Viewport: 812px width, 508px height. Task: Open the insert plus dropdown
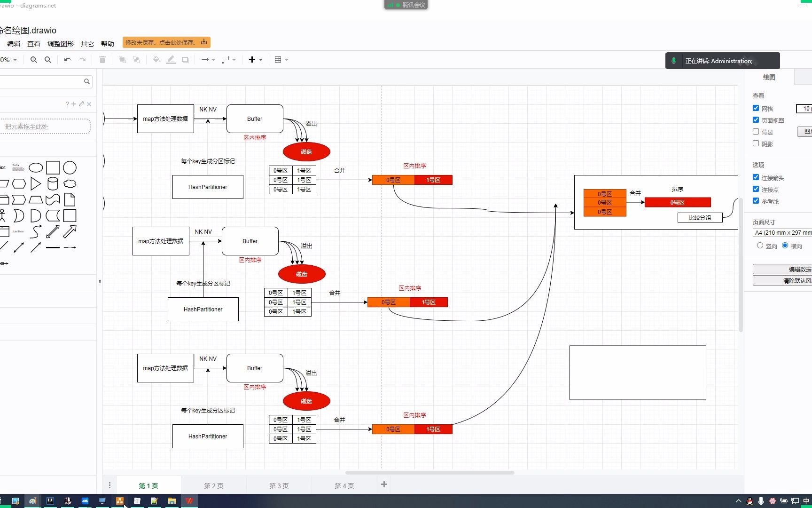pyautogui.click(x=256, y=60)
